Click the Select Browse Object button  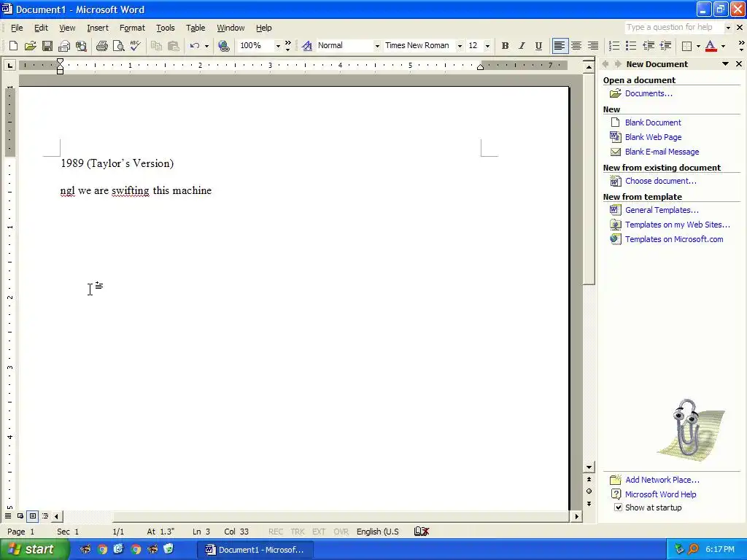pyautogui.click(x=589, y=491)
